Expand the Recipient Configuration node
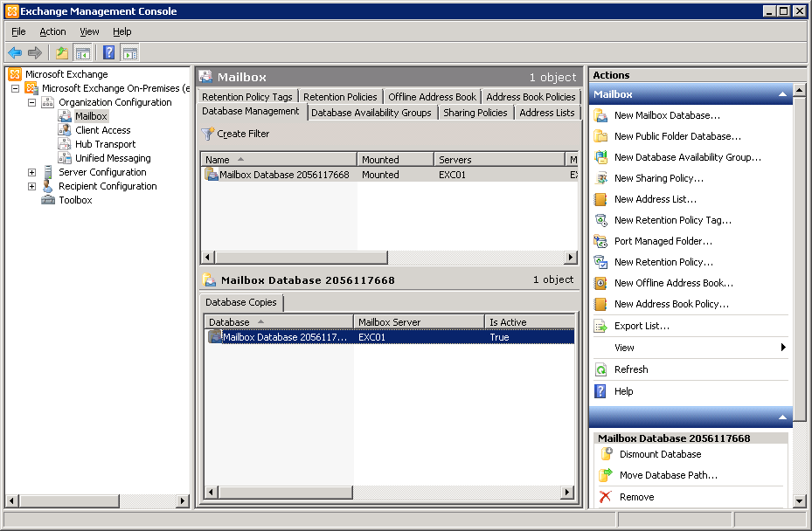Screen dimensions: 812x531 [x=31, y=186]
